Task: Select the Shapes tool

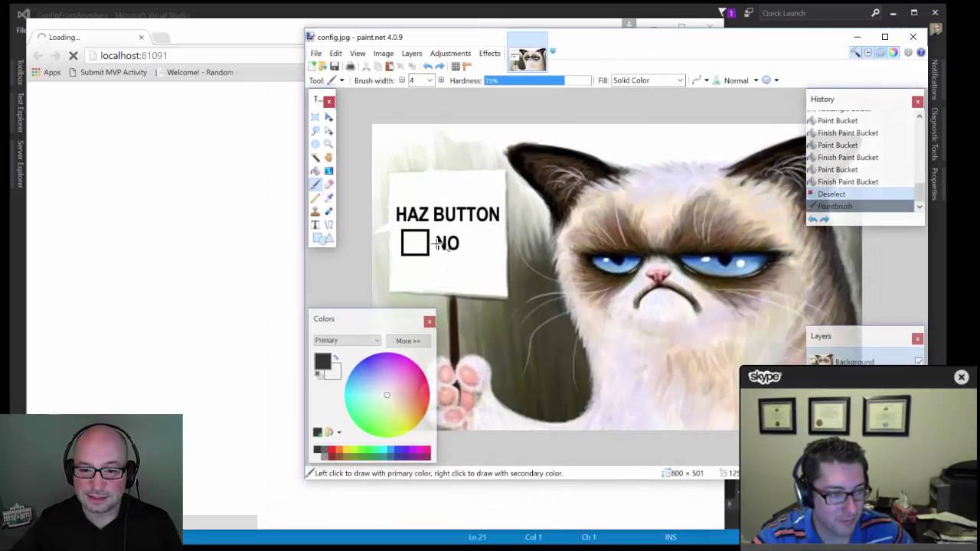Action: pos(322,238)
